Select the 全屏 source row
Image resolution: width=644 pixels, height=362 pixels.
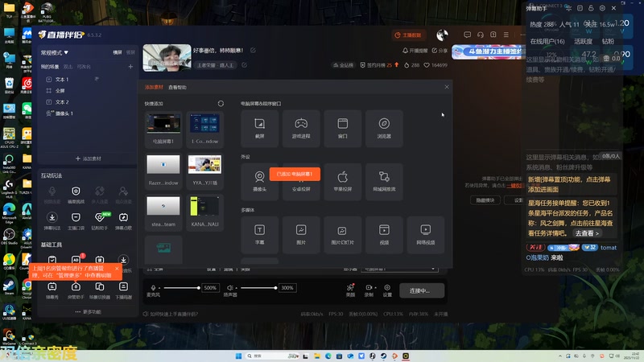point(87,90)
